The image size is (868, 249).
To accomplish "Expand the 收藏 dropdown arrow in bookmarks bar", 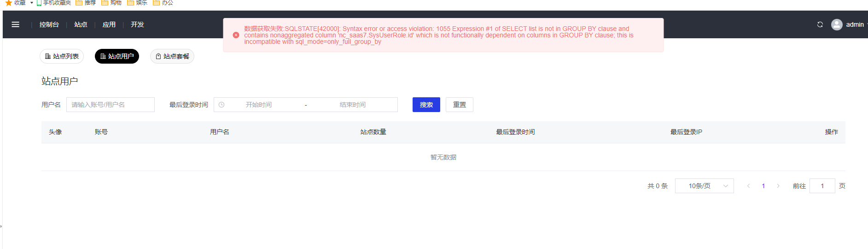I will pyautogui.click(x=31, y=3).
